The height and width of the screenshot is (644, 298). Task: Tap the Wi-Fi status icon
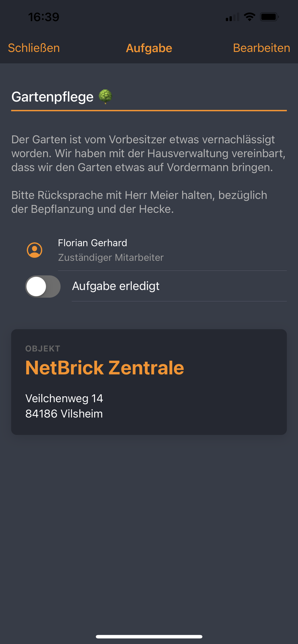249,17
